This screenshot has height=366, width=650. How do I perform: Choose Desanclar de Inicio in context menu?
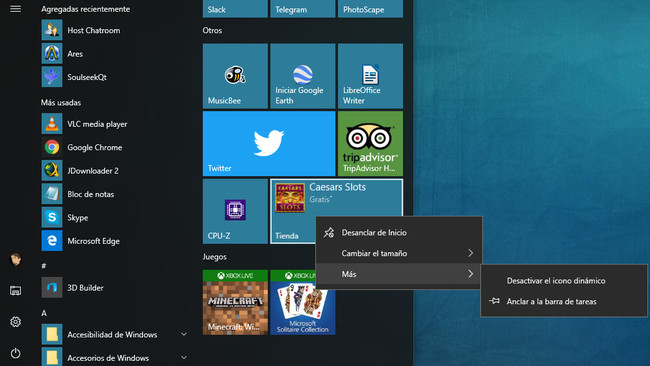399,233
